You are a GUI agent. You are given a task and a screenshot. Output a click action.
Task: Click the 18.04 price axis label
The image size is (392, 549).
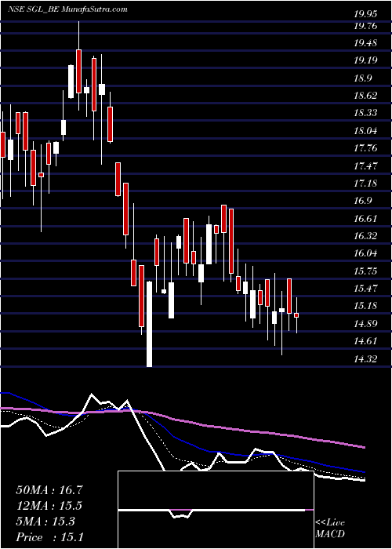(366, 131)
